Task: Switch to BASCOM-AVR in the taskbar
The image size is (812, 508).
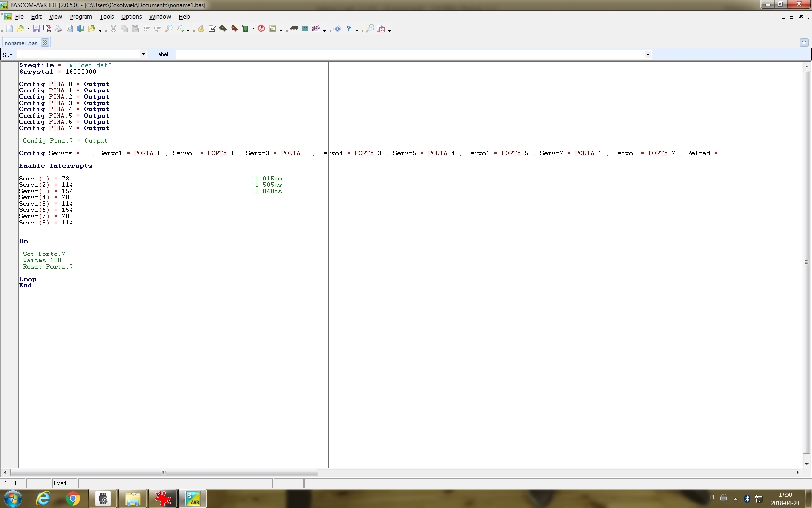Action: coord(193,498)
